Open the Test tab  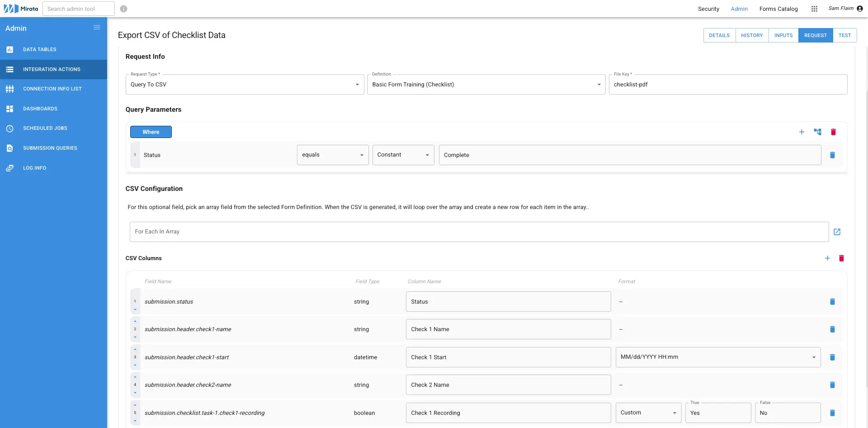tap(845, 35)
